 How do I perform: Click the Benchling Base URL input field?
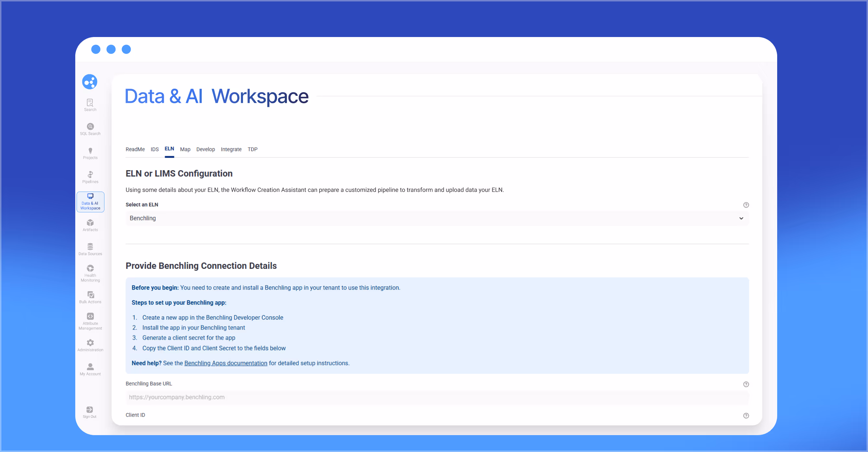437,397
